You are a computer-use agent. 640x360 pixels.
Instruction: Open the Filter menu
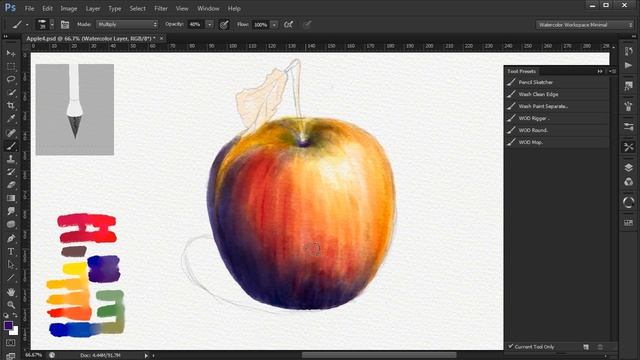coord(161,8)
